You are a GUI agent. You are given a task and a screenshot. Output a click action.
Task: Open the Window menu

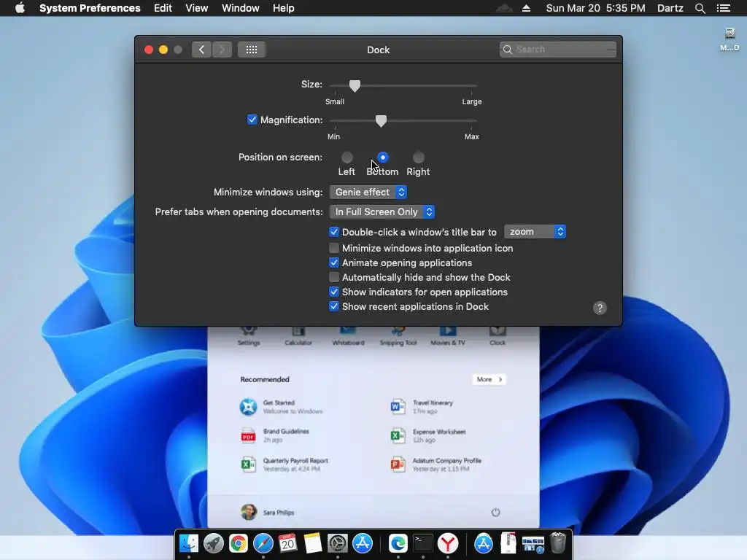[241, 8]
